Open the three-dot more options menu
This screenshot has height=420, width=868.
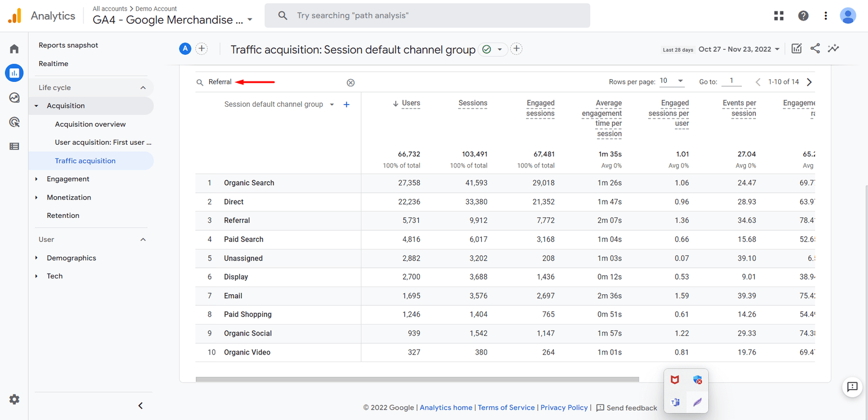(826, 16)
